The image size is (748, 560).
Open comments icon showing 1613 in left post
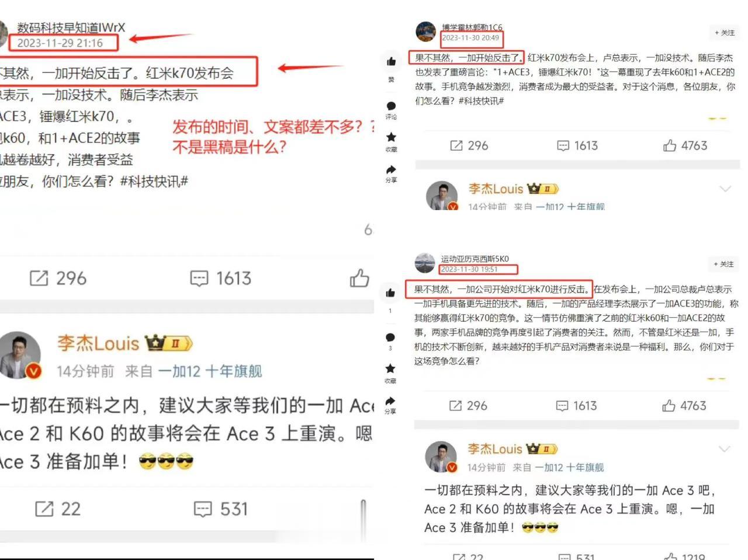click(199, 278)
